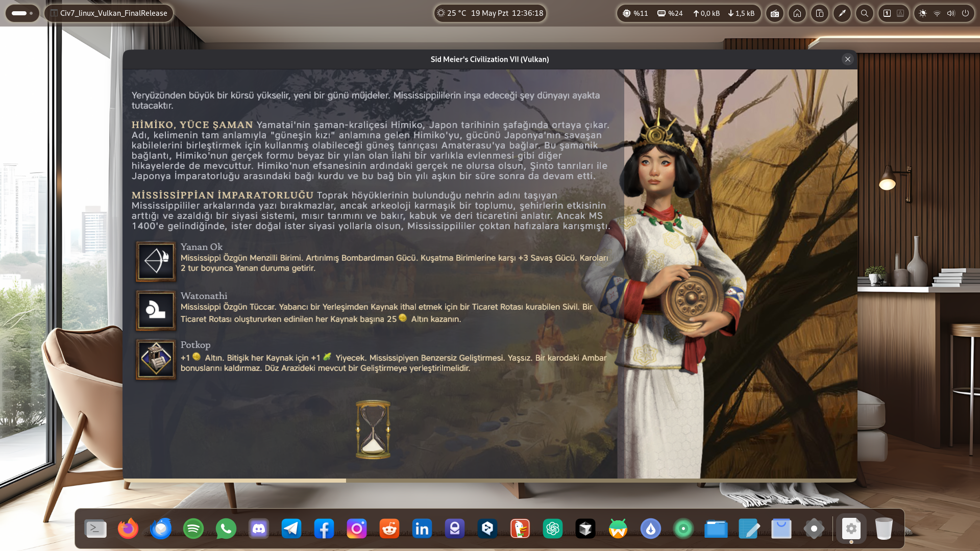Open Facebook from the dock
980x551 pixels.
pyautogui.click(x=324, y=529)
